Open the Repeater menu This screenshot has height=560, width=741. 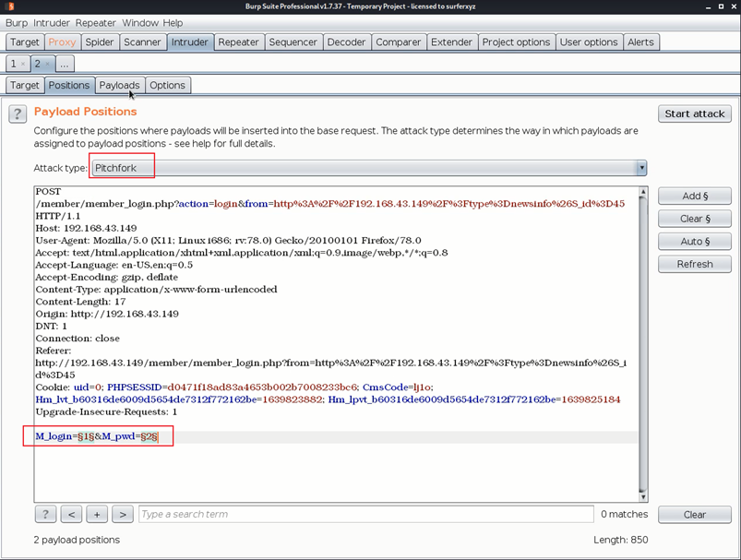(x=95, y=23)
